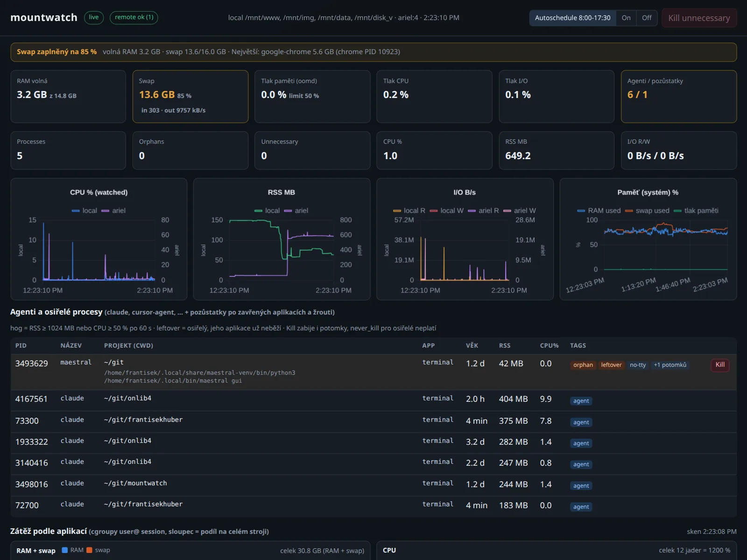
Task: Toggle local W series in I/O chart
Action: [x=446, y=210]
